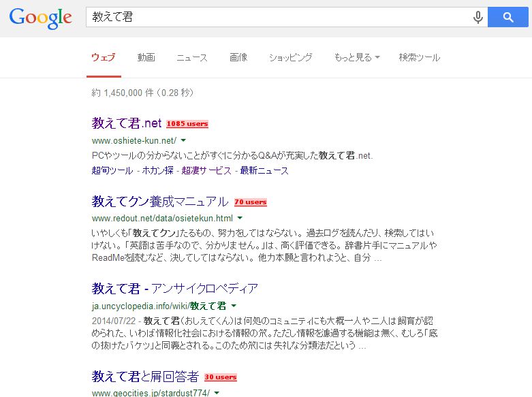The width and height of the screenshot is (532, 397).
Task: Expand arrow beside www.redout.net URL
Action: [240, 218]
